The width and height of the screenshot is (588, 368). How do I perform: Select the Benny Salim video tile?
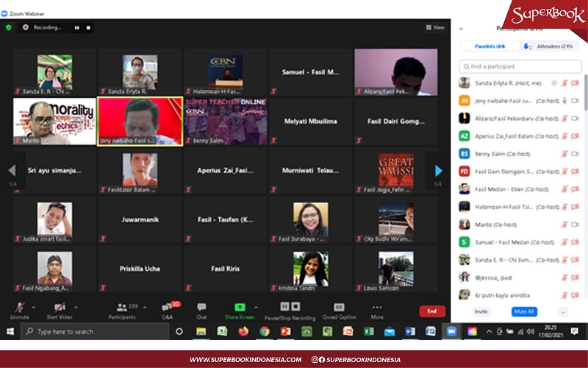[226, 121]
